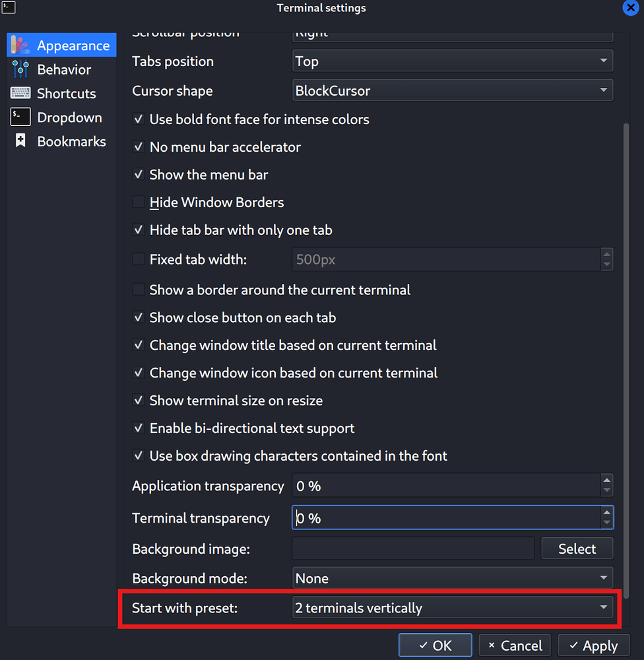Click Select for background image
The image size is (644, 660).
(x=577, y=548)
